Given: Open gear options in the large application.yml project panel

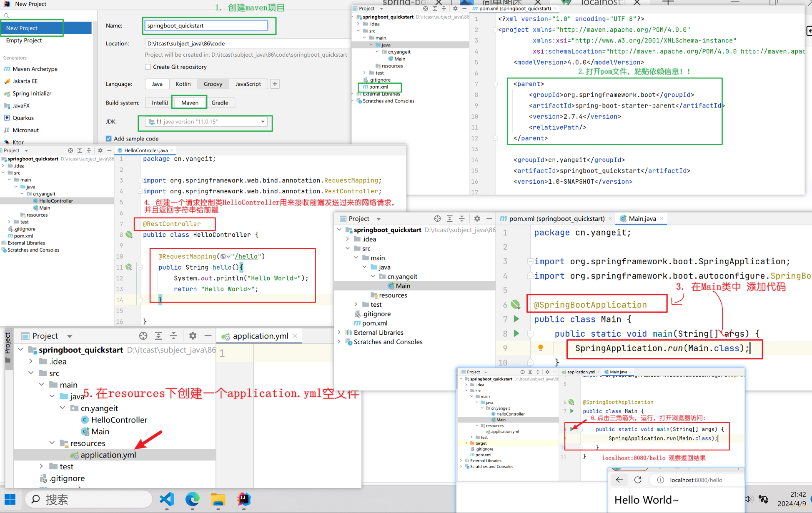Looking at the screenshot, I should pyautogui.click(x=193, y=336).
